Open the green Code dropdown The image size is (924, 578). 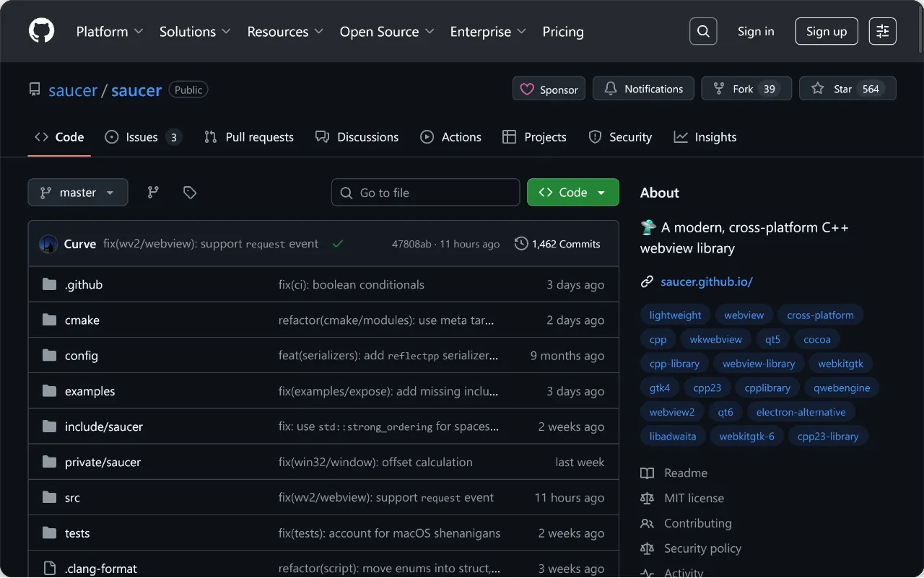pyautogui.click(x=572, y=193)
